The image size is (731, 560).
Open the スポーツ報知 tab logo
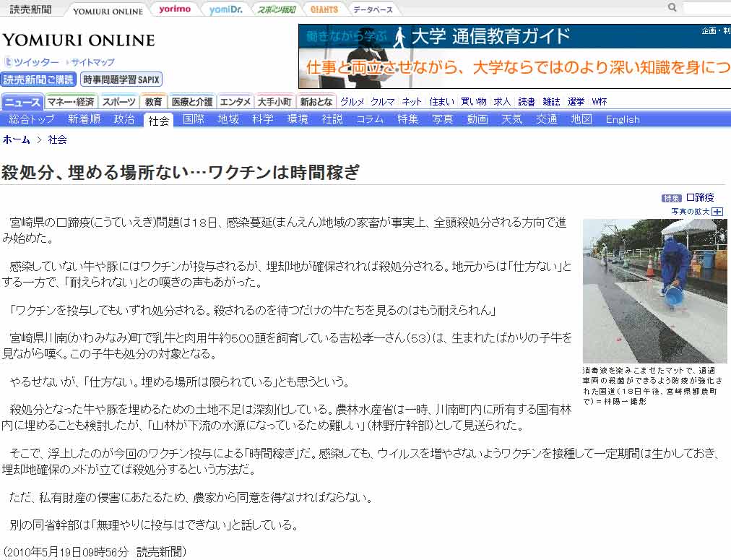click(277, 9)
